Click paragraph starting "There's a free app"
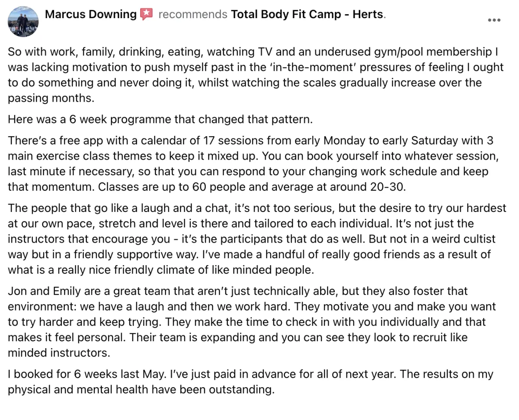519x420 pixels. [x=251, y=164]
